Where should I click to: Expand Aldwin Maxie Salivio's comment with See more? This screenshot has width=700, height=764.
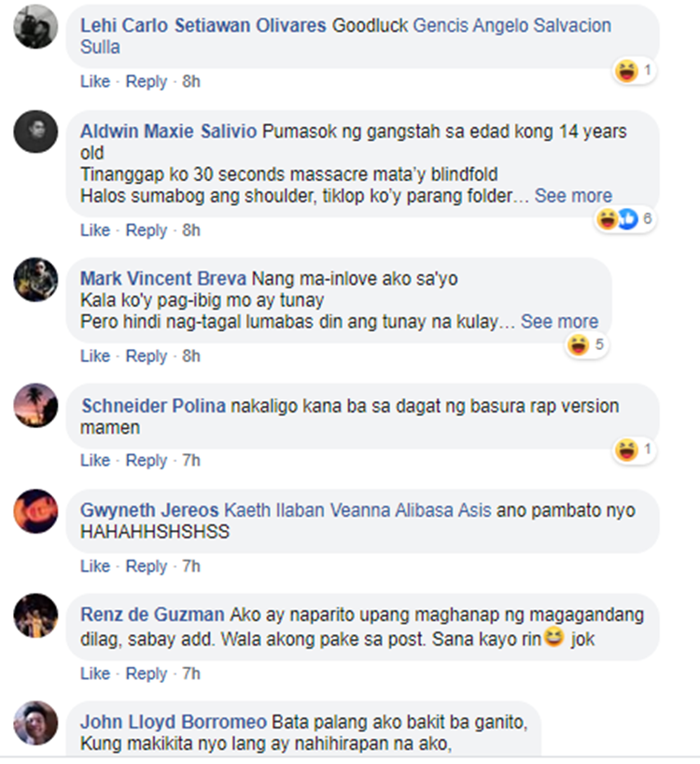pos(573,196)
